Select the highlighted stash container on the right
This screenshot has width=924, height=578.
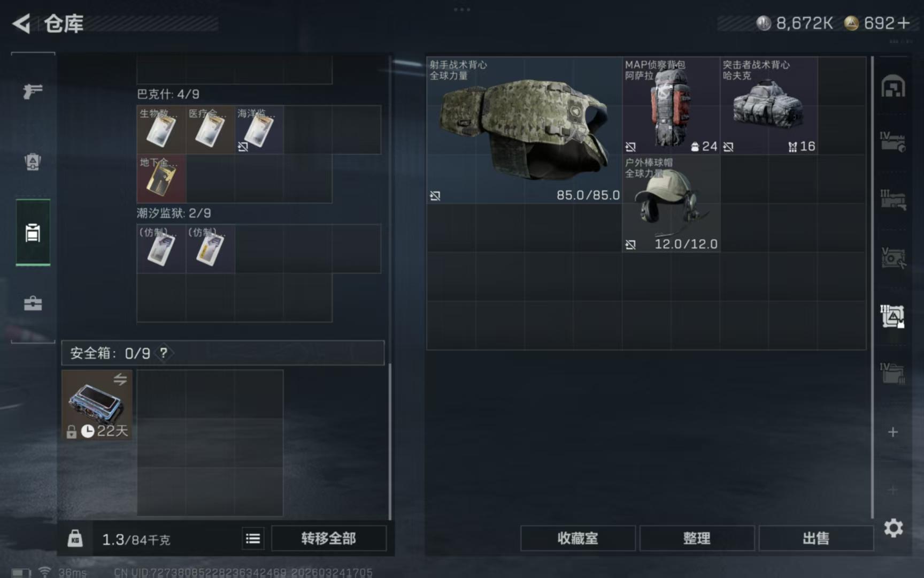pos(893,316)
